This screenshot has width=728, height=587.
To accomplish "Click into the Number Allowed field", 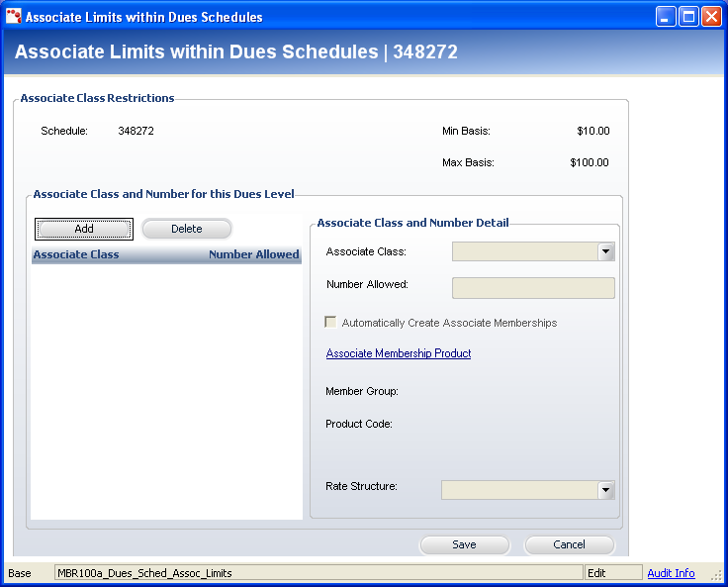I will (533, 288).
